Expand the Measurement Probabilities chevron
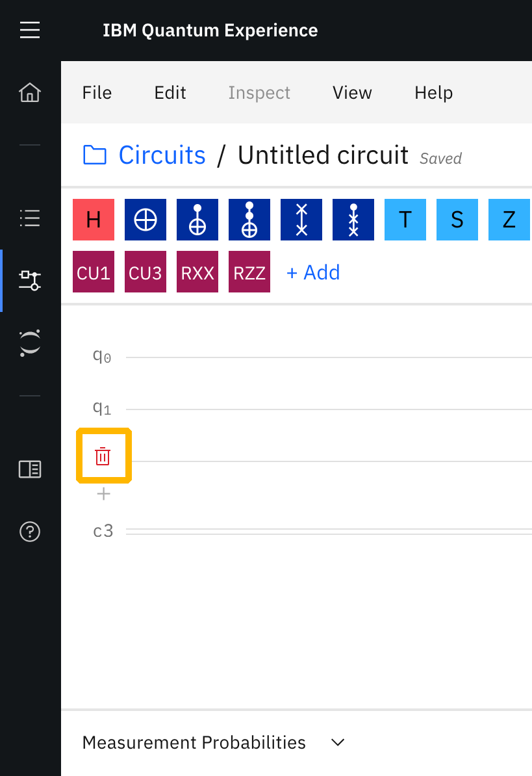 point(338,742)
